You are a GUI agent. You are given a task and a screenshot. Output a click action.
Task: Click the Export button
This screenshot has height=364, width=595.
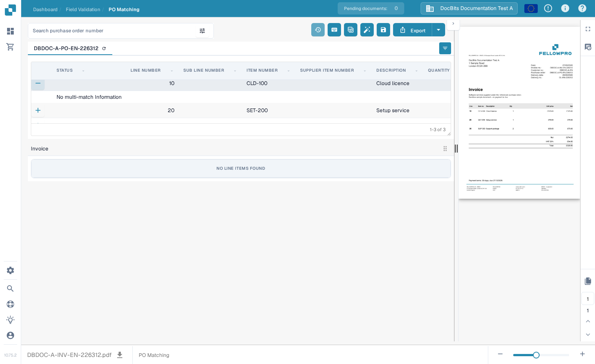(x=413, y=30)
